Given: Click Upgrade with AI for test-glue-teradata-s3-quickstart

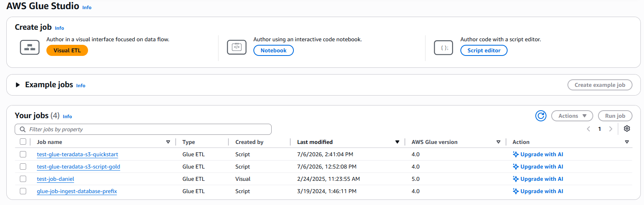Looking at the screenshot, I should click(x=538, y=154).
